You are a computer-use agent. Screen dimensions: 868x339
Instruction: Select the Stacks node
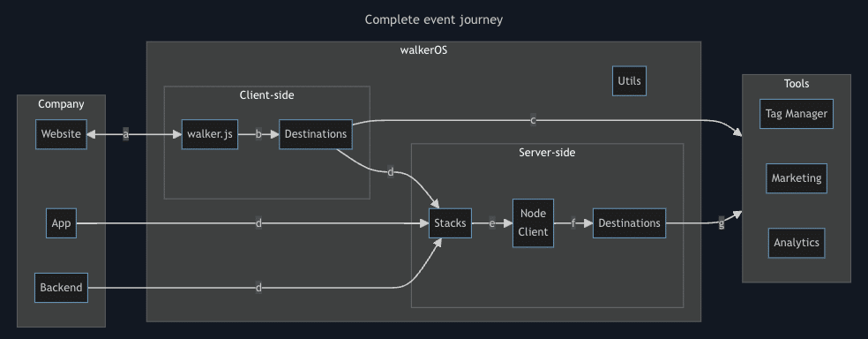[x=450, y=223]
